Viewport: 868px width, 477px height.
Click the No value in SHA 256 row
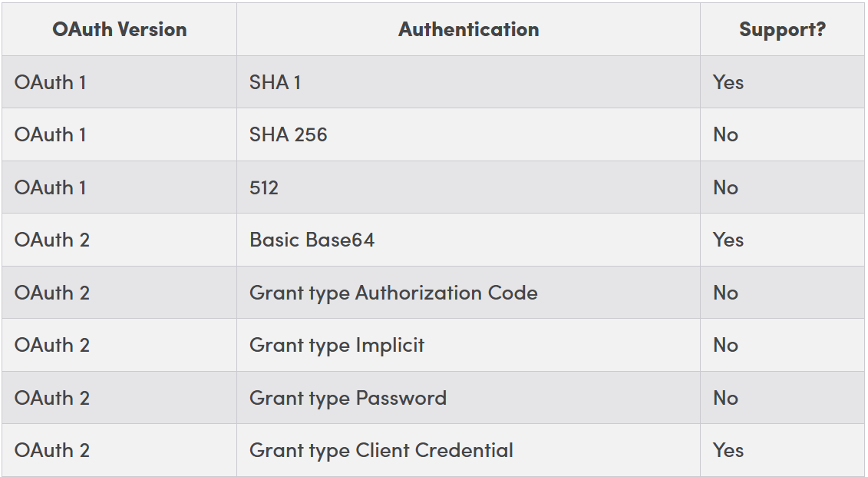[x=725, y=134]
